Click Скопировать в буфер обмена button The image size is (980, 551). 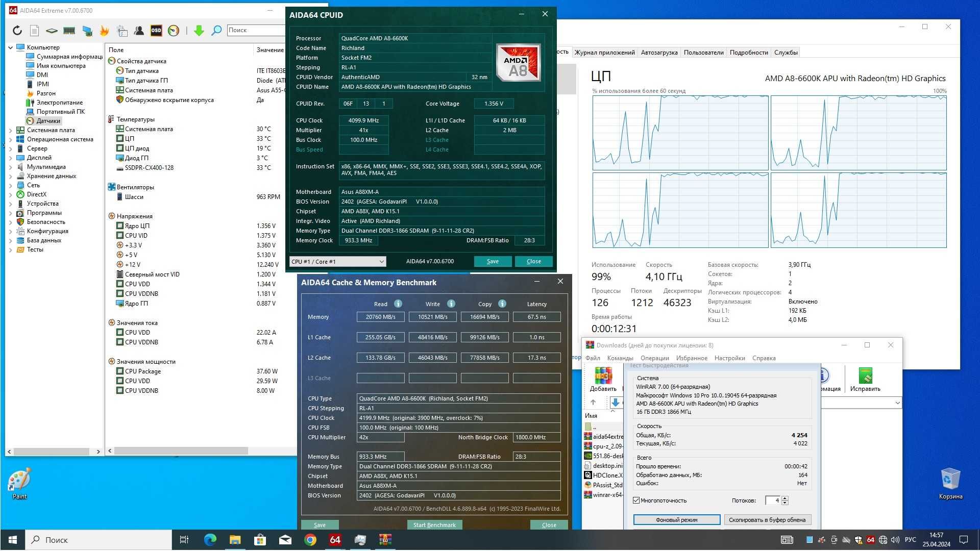(x=767, y=520)
